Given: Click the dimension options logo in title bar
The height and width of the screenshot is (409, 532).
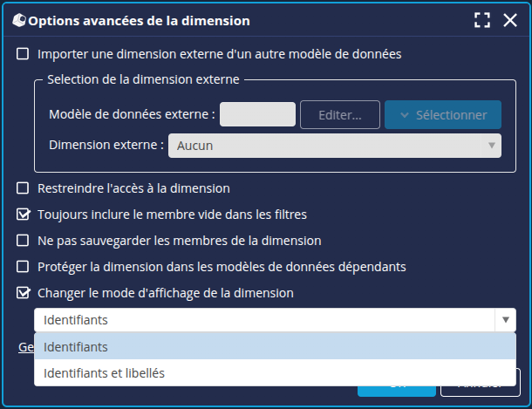Looking at the screenshot, I should point(17,20).
